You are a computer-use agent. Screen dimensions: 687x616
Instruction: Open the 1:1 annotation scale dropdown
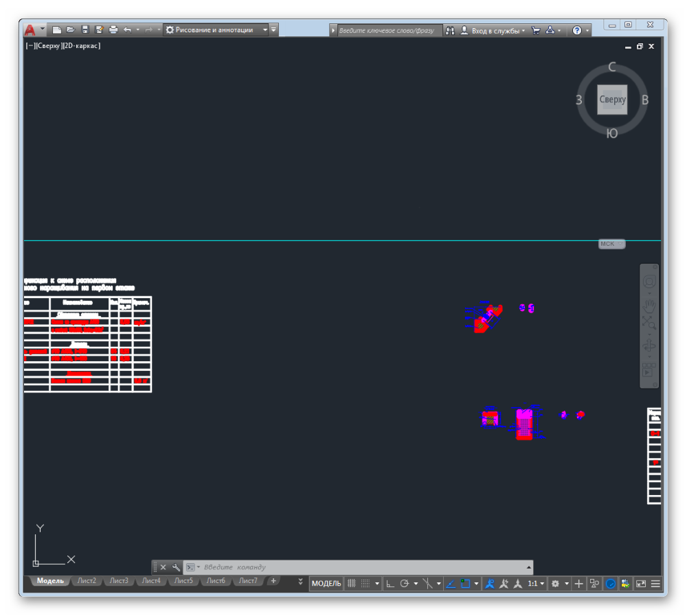[x=536, y=584]
